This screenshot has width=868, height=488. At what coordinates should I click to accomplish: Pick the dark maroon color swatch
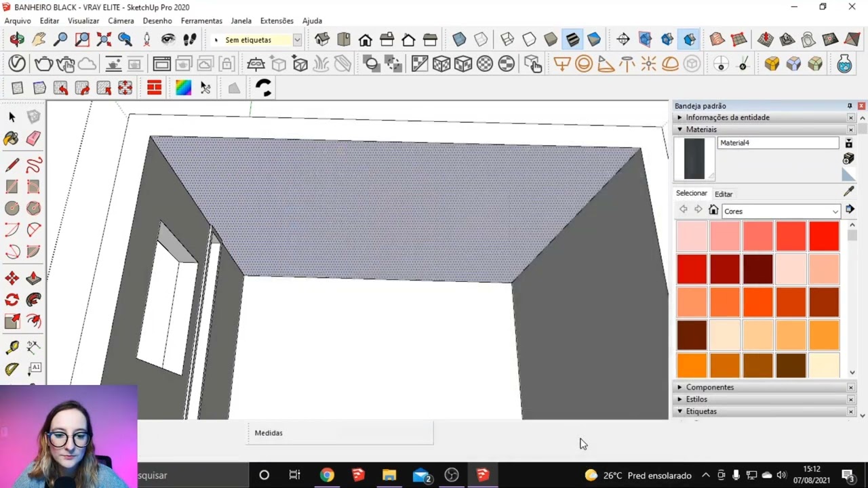pos(758,269)
